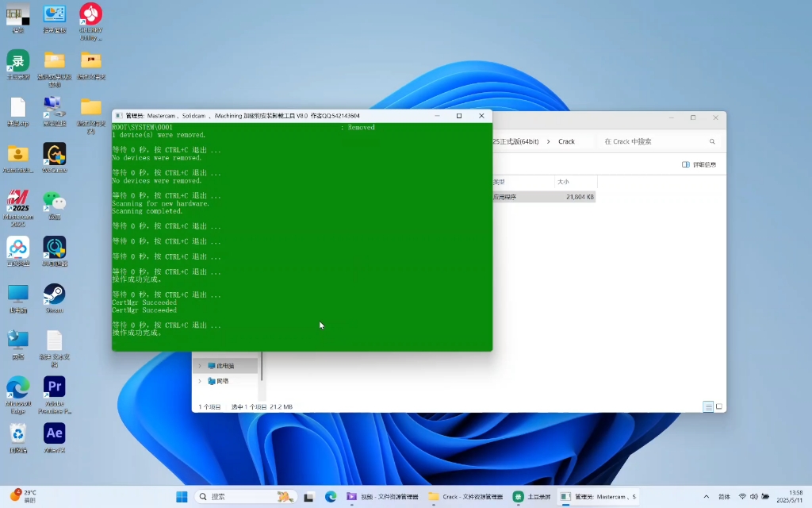812x508 pixels.
Task: Click the chevron before Crack in the address bar
Action: [x=549, y=141]
